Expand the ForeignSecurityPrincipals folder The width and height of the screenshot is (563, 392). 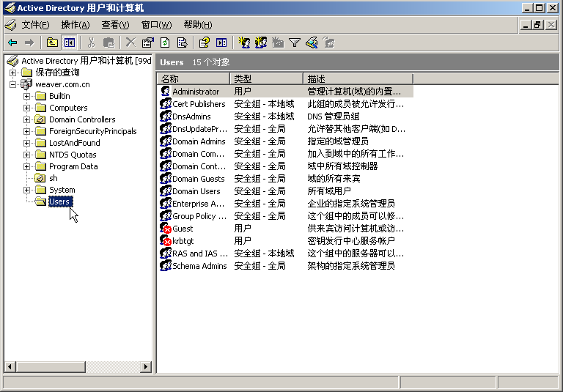pyautogui.click(x=26, y=131)
